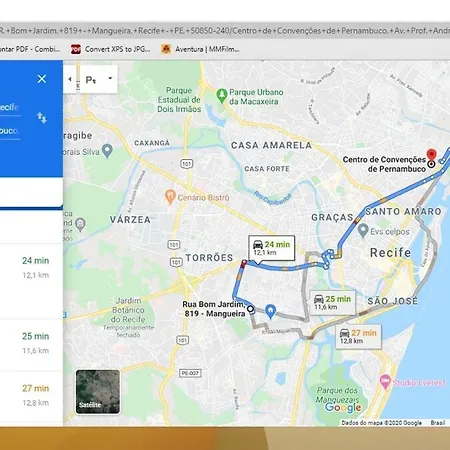Open the Convert XPS to JPG bookmark
The image size is (450, 450).
[111, 49]
